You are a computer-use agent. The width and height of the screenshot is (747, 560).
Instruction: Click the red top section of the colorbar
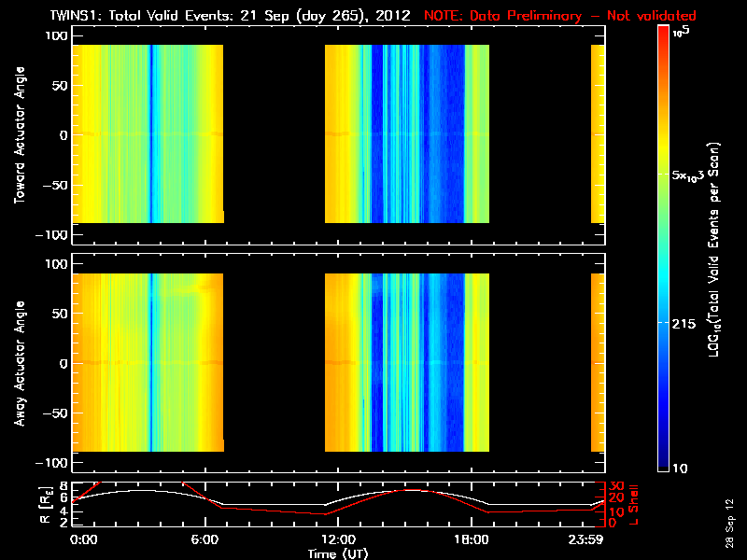tap(664, 35)
